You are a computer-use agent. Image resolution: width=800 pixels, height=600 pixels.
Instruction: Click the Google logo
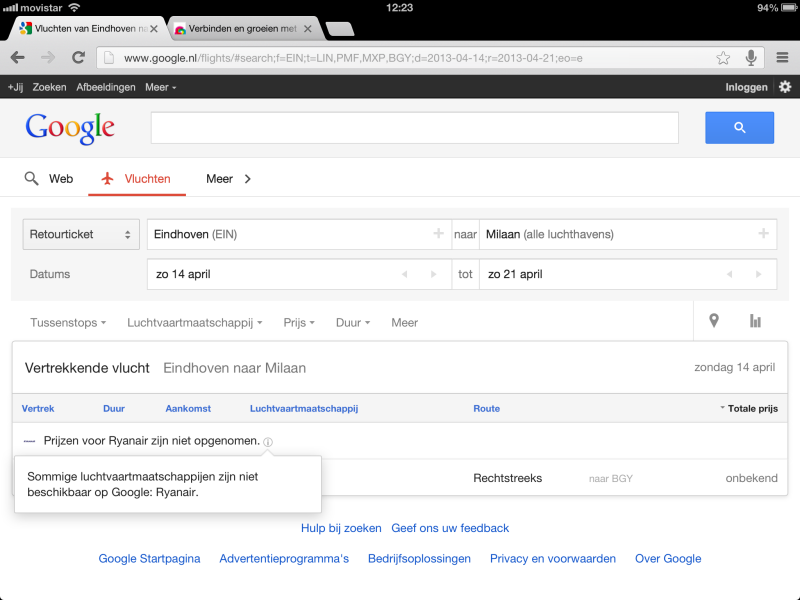pyautogui.click(x=70, y=128)
